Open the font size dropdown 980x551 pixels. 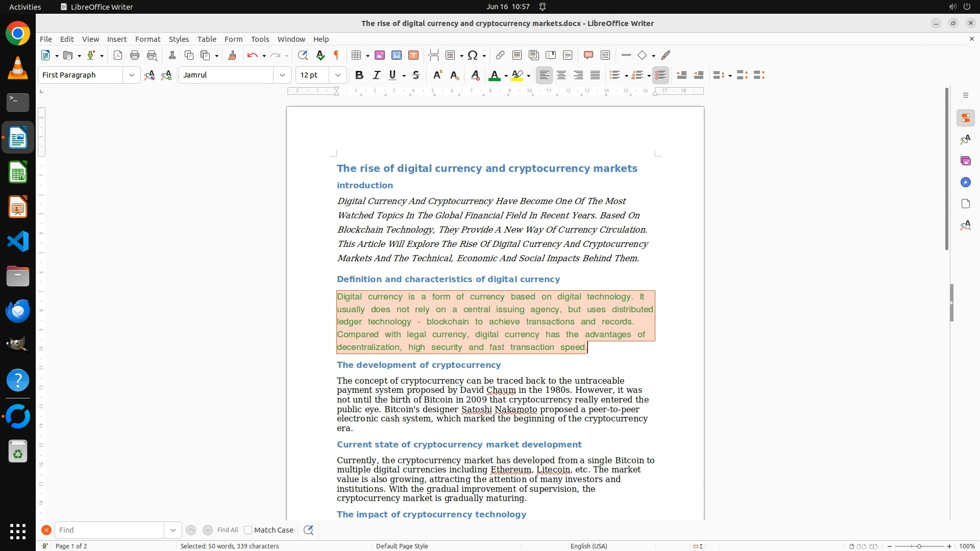337,75
